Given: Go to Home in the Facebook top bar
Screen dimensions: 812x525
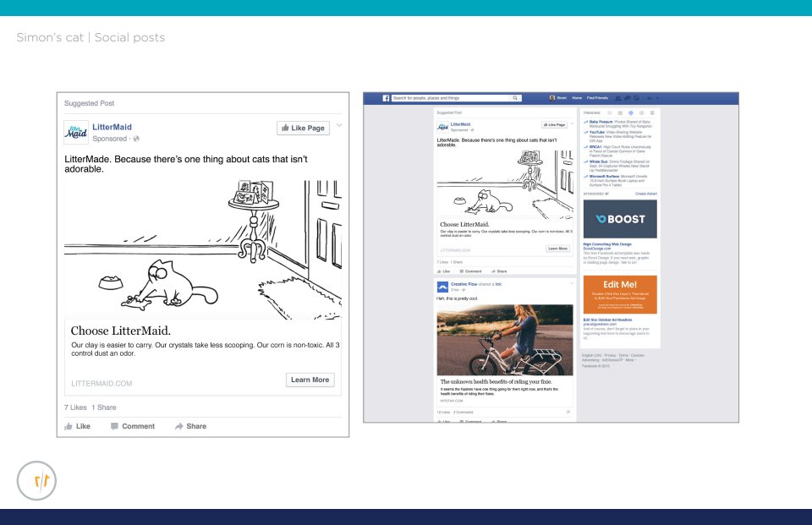Looking at the screenshot, I should 577,98.
